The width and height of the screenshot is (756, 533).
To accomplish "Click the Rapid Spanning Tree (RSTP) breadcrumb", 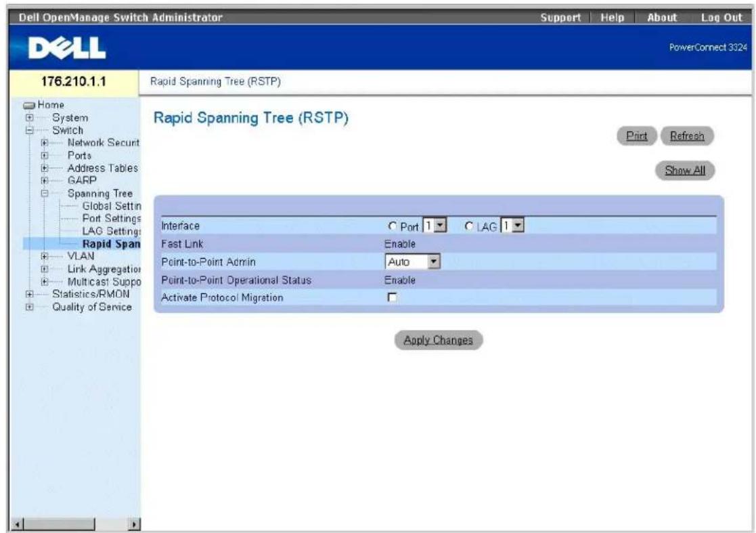I will (x=215, y=81).
